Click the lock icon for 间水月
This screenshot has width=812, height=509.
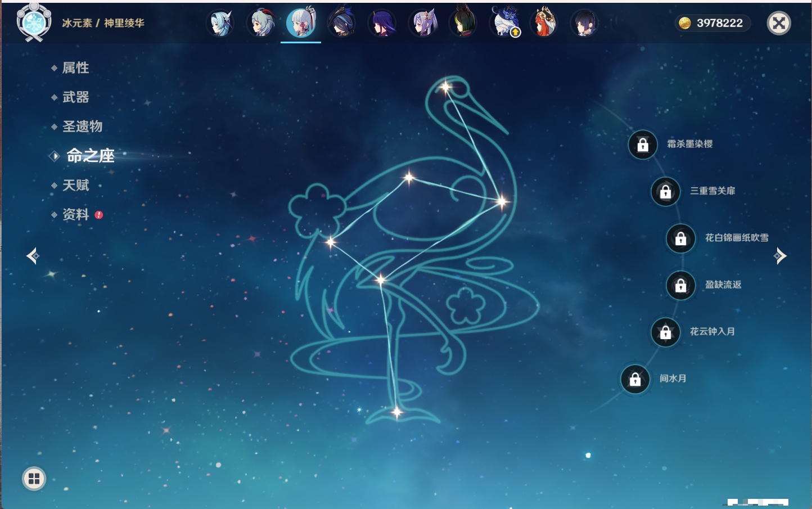[x=635, y=379]
